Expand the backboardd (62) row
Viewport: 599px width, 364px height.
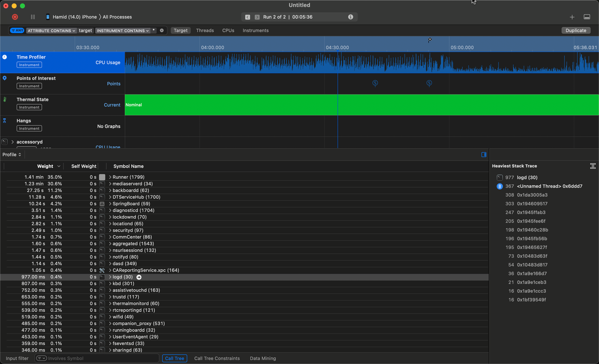110,190
